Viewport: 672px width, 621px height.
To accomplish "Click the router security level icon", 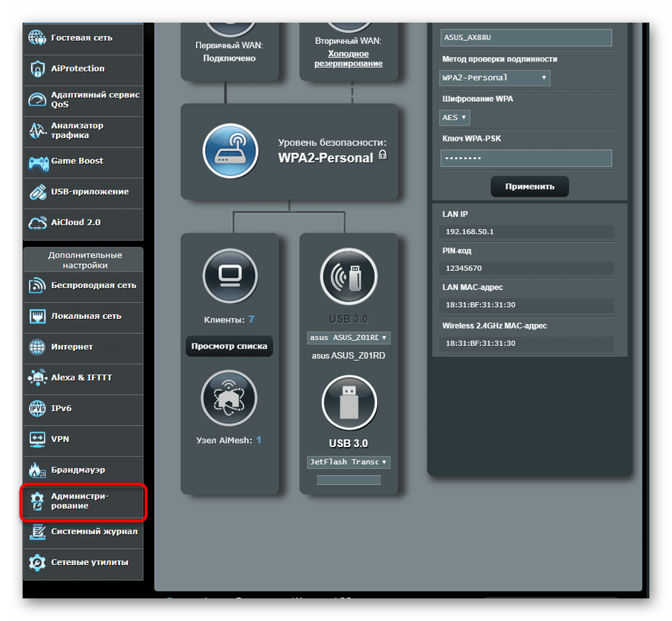I will coord(230,151).
